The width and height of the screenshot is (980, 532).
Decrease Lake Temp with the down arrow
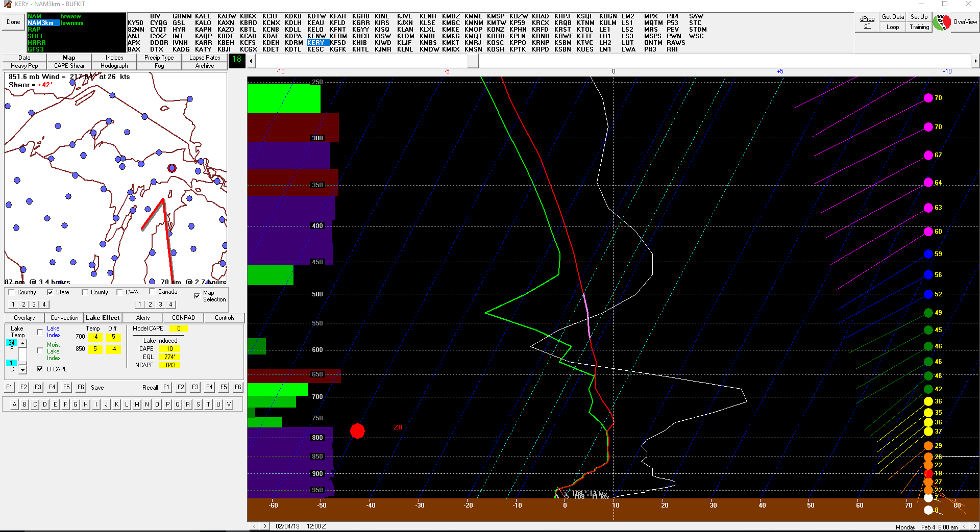pyautogui.click(x=22, y=370)
